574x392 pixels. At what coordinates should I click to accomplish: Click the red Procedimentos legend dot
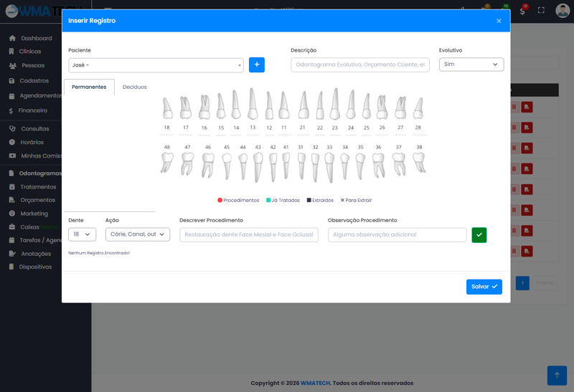click(x=220, y=200)
